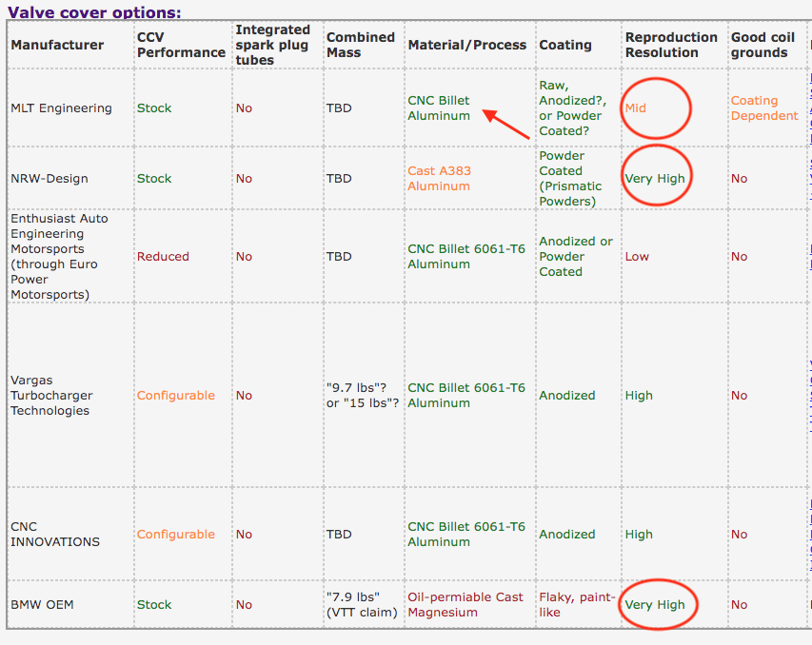Select the 'Flaky, paint-like' coating cell
This screenshot has width=812, height=645.
577,605
